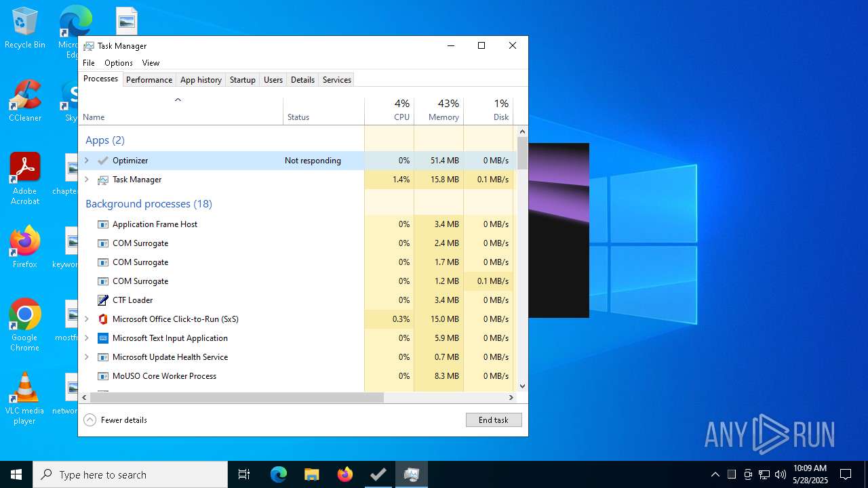Click the Microsoft Text Input Application icon

tap(103, 338)
